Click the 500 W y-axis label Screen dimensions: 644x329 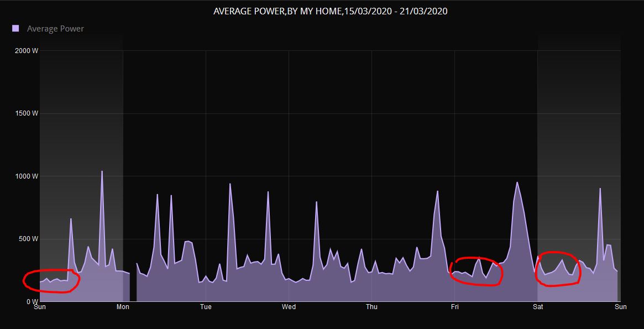coord(28,239)
